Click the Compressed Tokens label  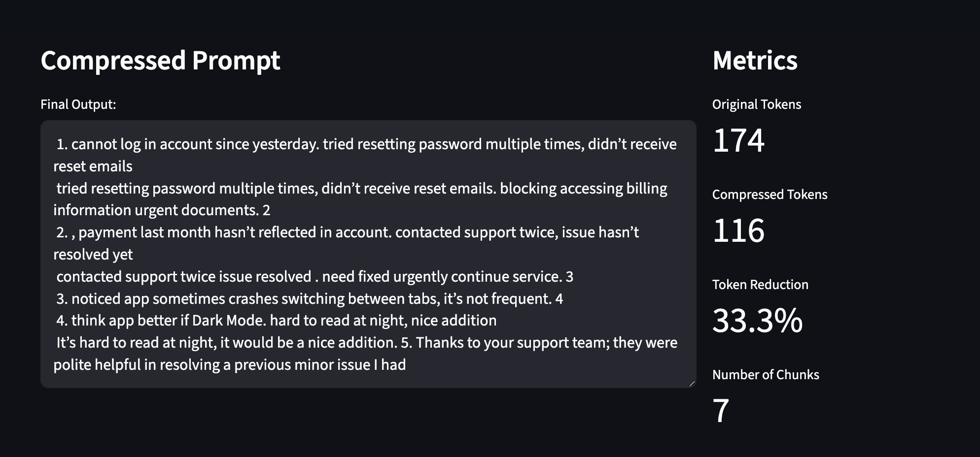770,195
